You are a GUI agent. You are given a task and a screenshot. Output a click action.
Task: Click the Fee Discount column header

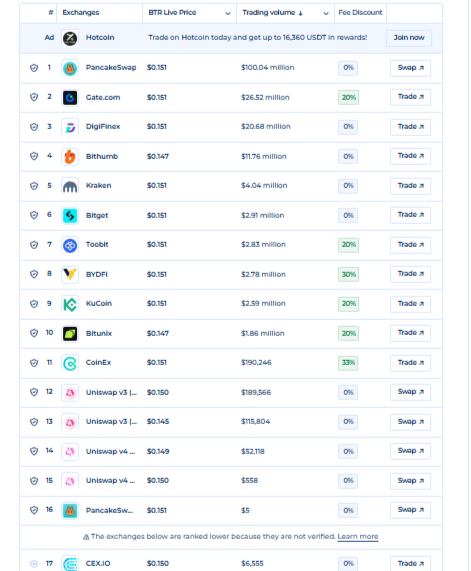pyautogui.click(x=360, y=12)
